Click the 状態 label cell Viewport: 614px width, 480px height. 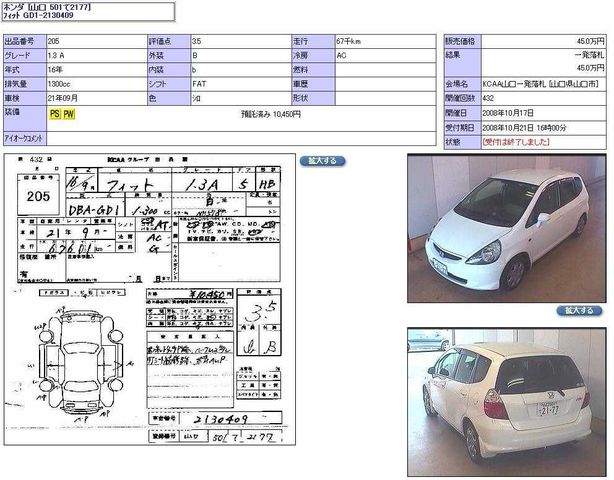pyautogui.click(x=463, y=142)
